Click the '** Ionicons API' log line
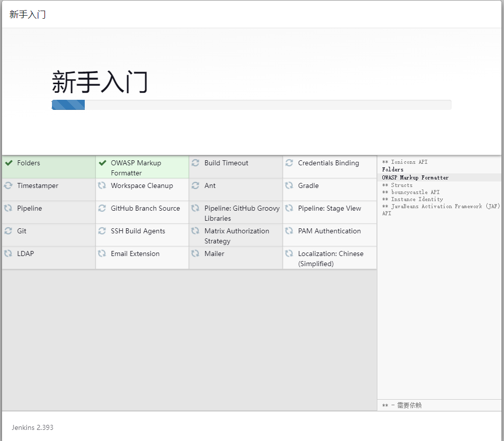This screenshot has height=441, width=504. coord(405,162)
